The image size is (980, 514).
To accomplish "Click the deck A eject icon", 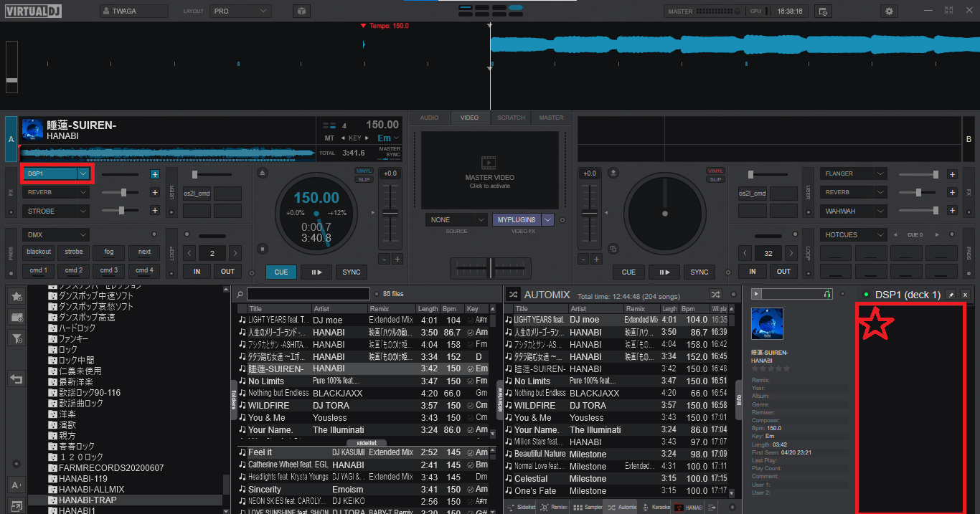I will coord(263,173).
